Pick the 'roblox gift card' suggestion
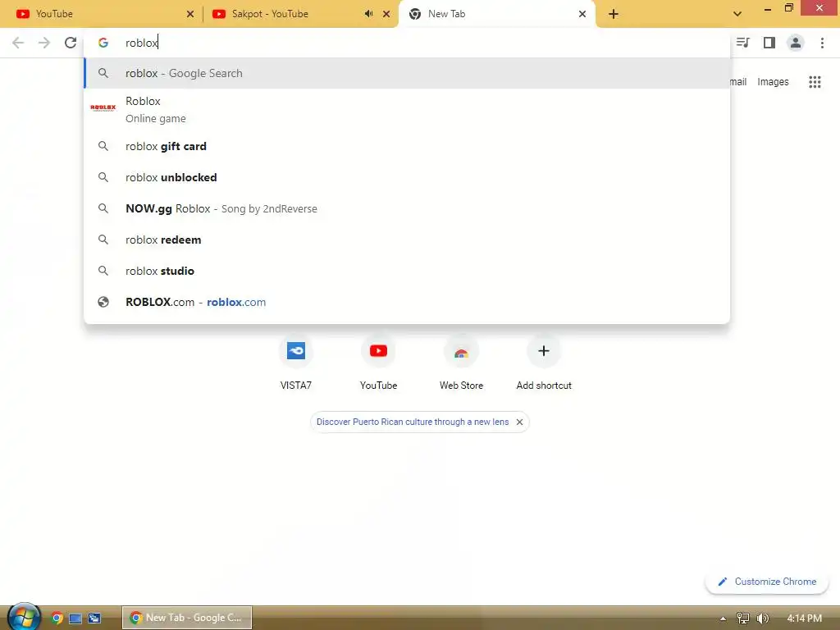 pyautogui.click(x=407, y=146)
